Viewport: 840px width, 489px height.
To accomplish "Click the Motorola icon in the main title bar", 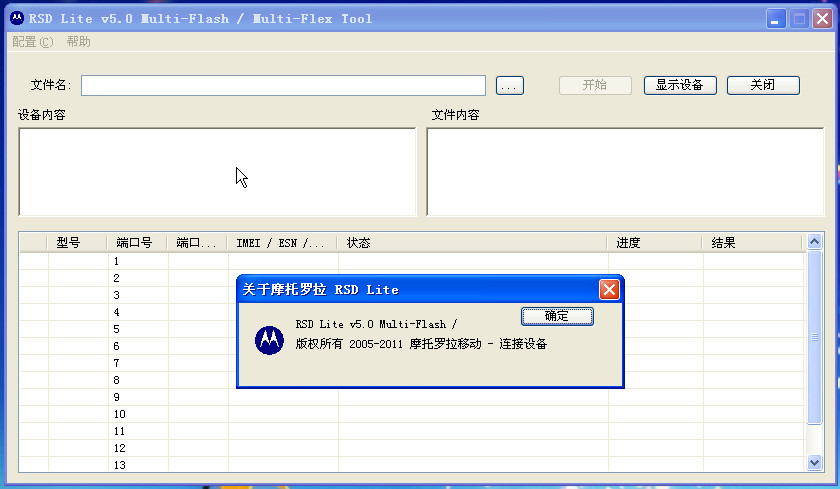I will point(17,18).
